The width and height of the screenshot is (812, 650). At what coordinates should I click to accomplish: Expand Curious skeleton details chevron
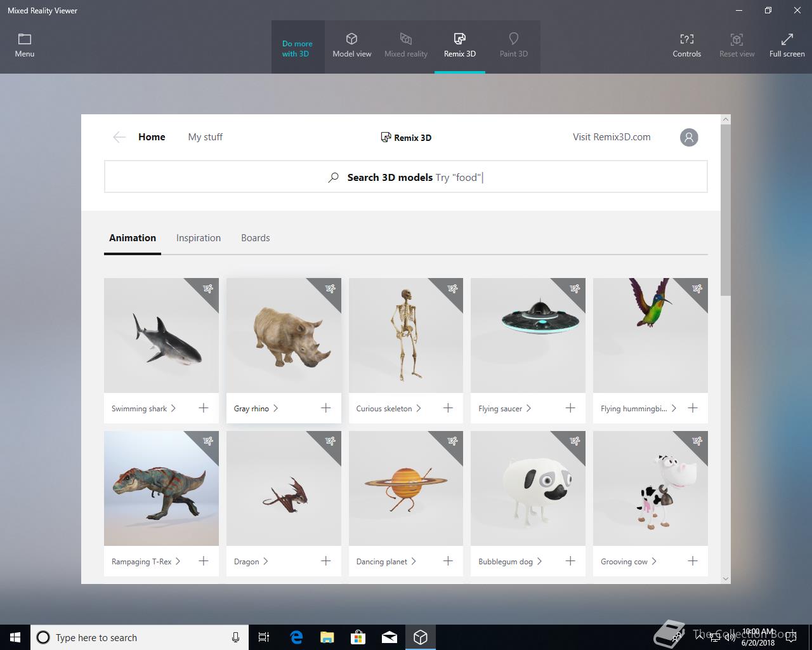click(x=418, y=408)
